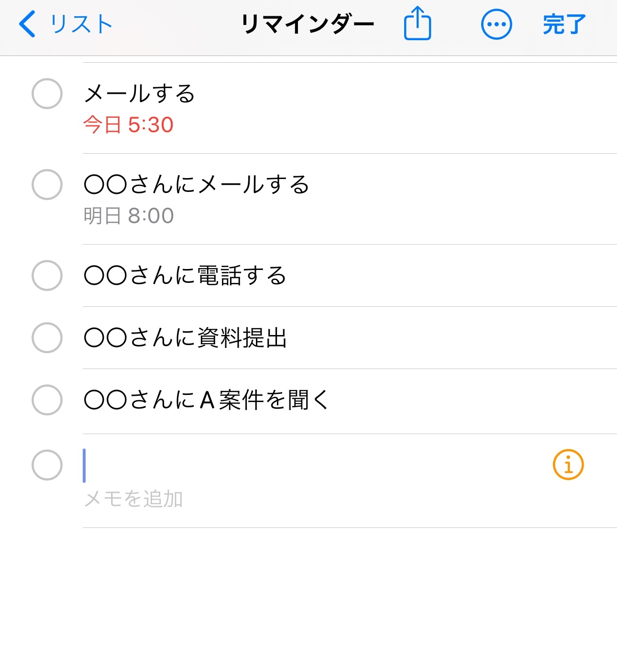Image resolution: width=617 pixels, height=672 pixels.
Task: Open the more options ellipsis menu
Action: click(496, 24)
